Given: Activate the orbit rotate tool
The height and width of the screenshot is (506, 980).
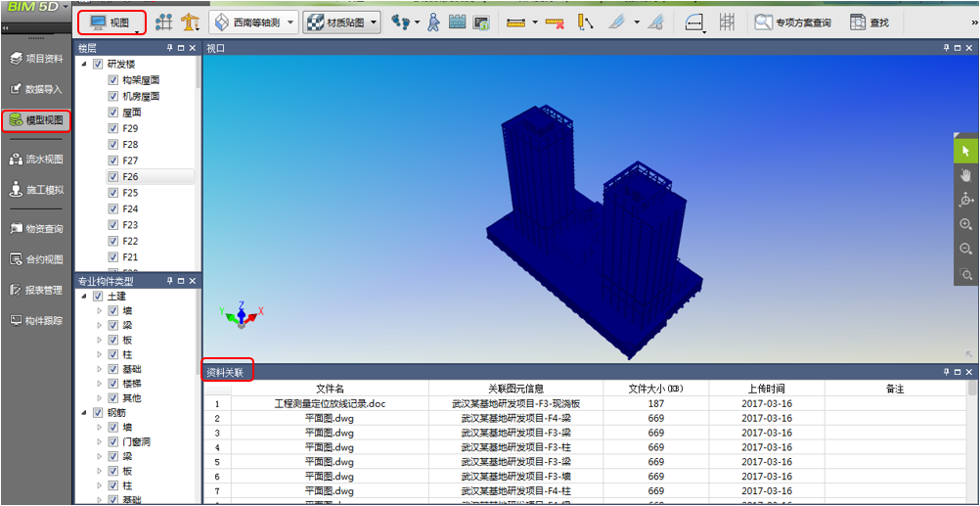Looking at the screenshot, I should click(x=966, y=200).
